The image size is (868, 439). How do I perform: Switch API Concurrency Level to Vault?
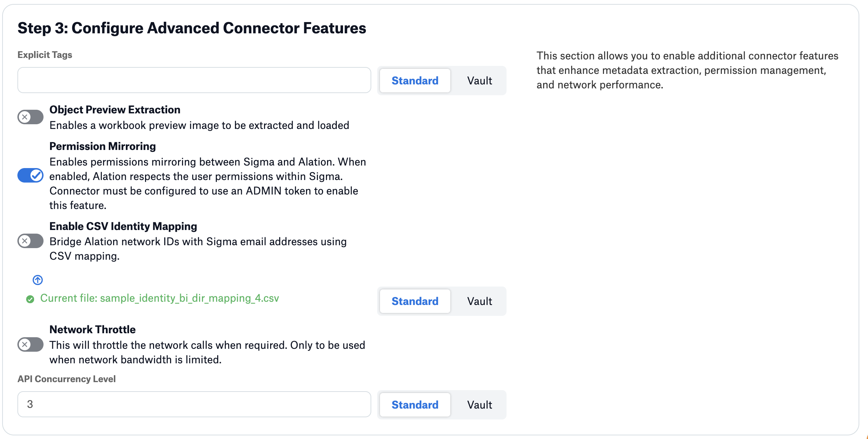click(x=479, y=405)
